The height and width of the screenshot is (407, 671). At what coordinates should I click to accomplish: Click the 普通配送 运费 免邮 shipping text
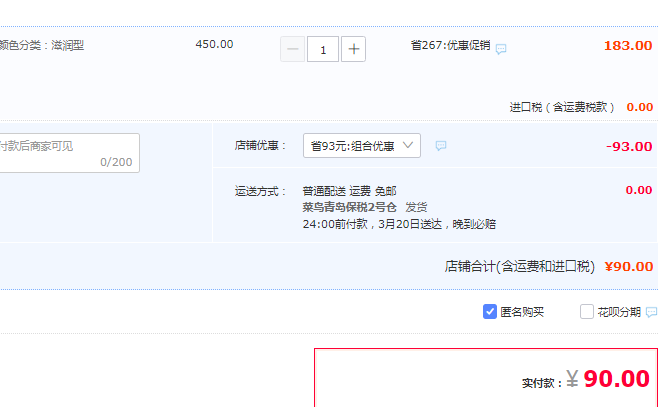click(x=350, y=191)
